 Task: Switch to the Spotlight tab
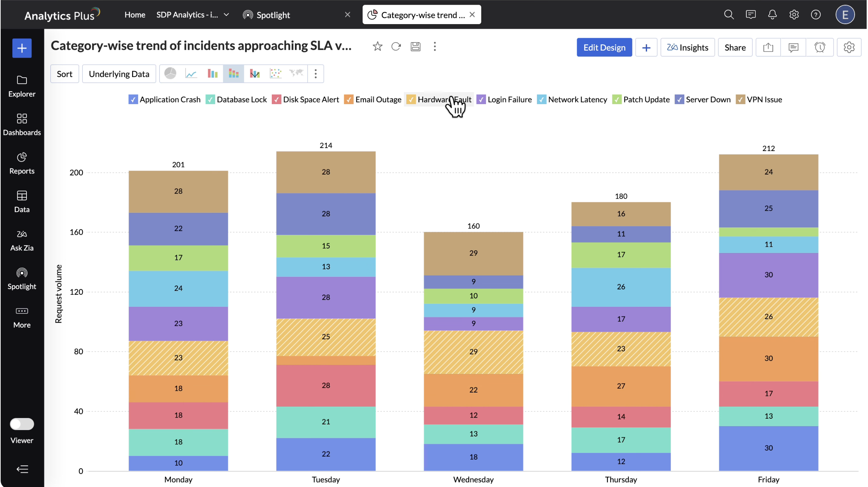click(273, 15)
